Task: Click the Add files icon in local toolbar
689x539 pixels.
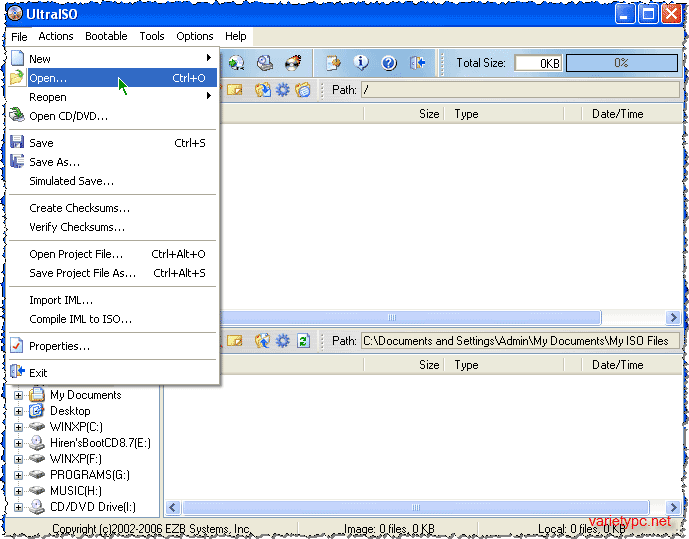Action: [262, 341]
